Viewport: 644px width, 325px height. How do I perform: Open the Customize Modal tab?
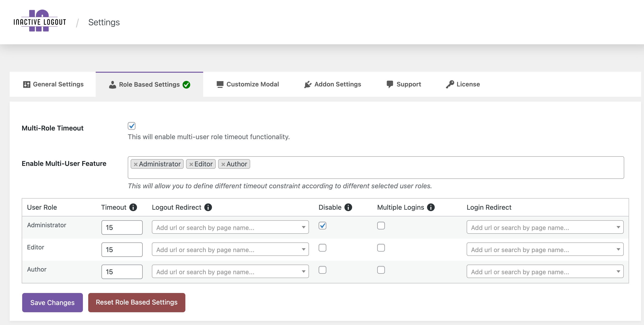click(x=248, y=84)
